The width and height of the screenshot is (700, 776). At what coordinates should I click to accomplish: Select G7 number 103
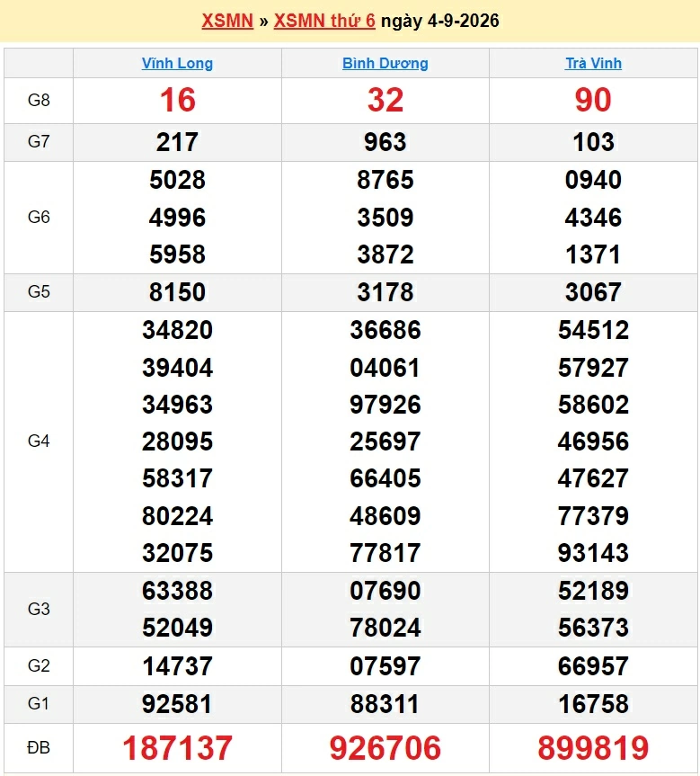pos(593,142)
